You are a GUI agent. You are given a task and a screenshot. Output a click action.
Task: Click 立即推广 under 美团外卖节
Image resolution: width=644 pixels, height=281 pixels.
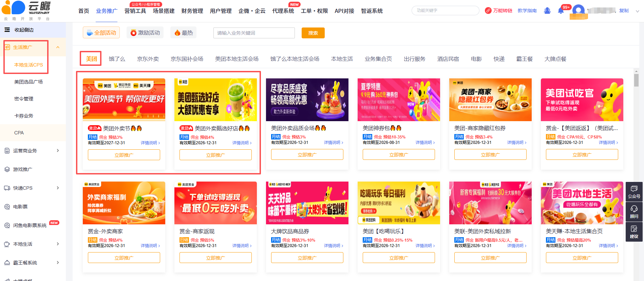point(124,155)
